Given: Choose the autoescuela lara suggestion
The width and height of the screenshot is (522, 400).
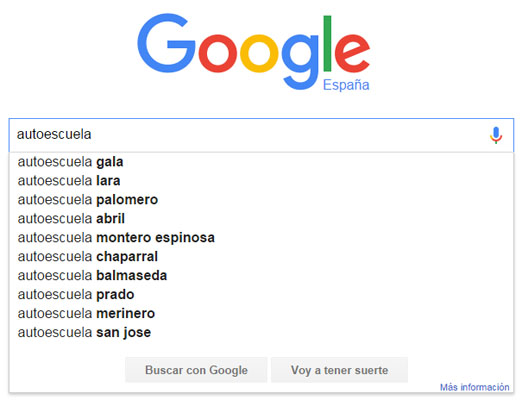Looking at the screenshot, I should (x=261, y=181).
